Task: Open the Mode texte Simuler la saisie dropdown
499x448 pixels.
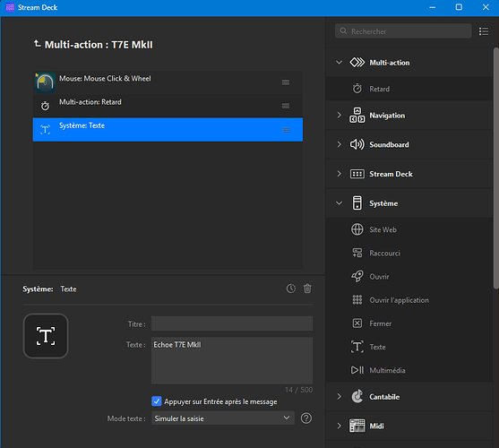Action: pos(223,418)
